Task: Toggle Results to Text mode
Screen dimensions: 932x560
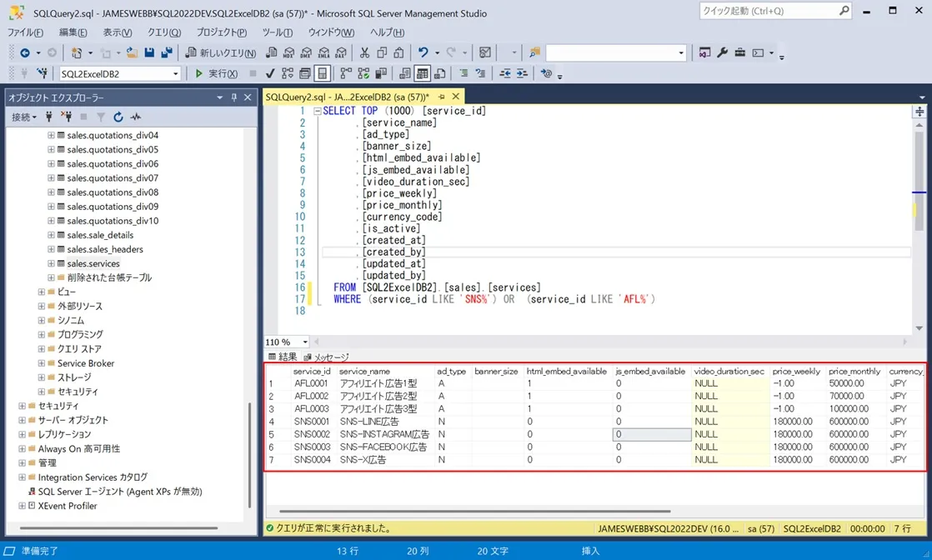Action: (x=405, y=73)
